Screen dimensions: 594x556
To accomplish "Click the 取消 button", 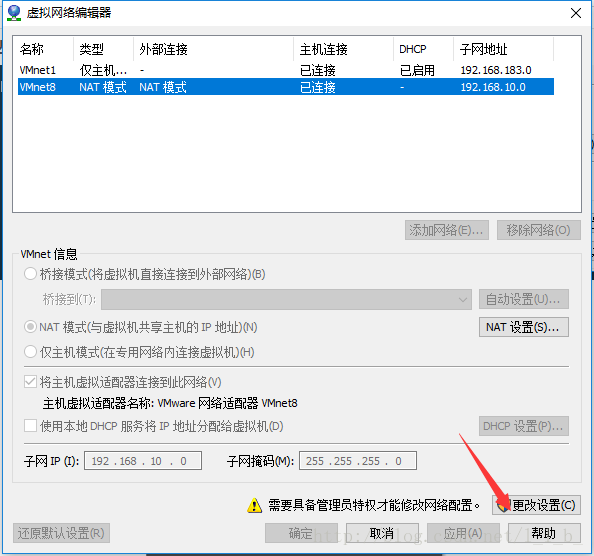I will pyautogui.click(x=382, y=533).
